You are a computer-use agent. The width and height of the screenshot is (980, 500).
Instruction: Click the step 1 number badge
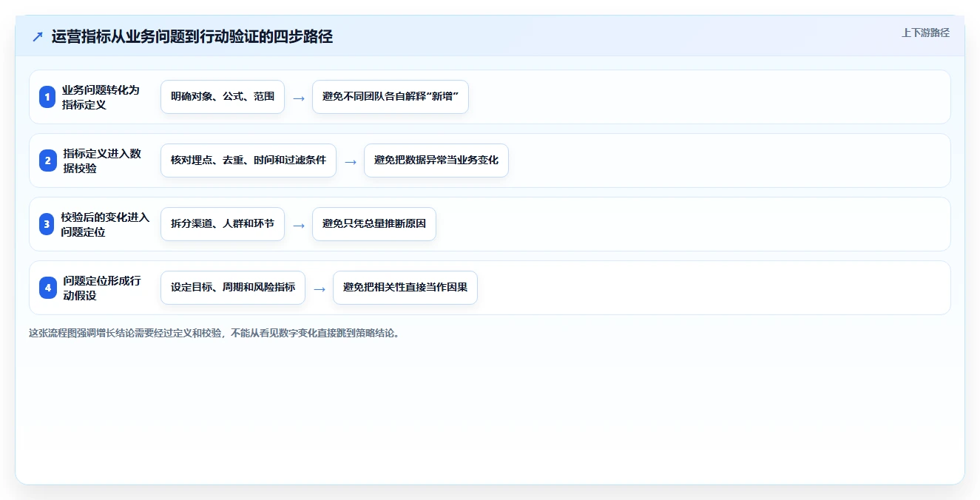click(x=47, y=97)
